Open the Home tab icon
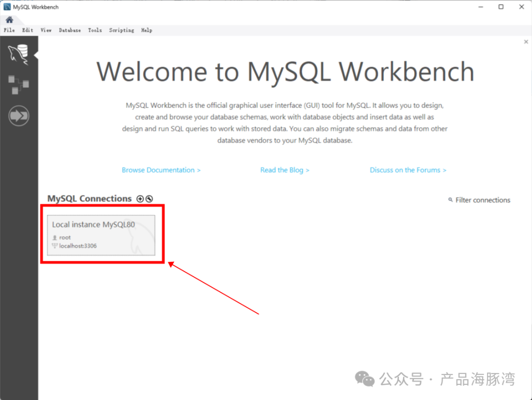 [9, 20]
